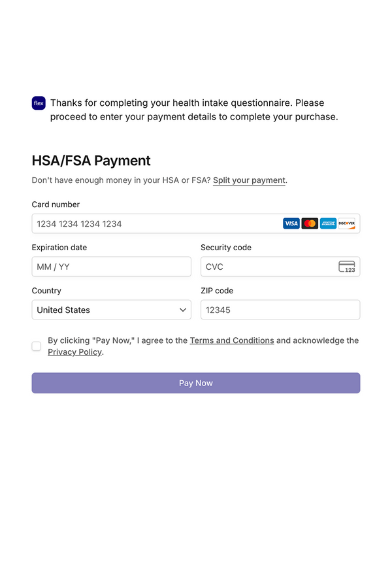Click the Country dropdown chevron arrow

tap(183, 310)
